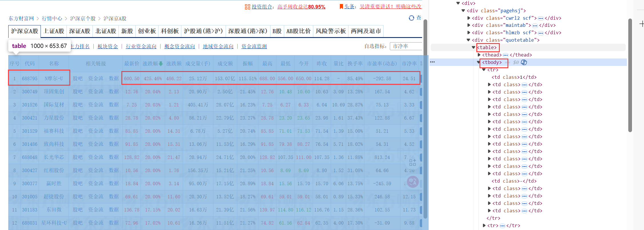Viewport: 644px width, 230px height.
Task: Click stock name 福赛科技
Action: (x=54, y=131)
